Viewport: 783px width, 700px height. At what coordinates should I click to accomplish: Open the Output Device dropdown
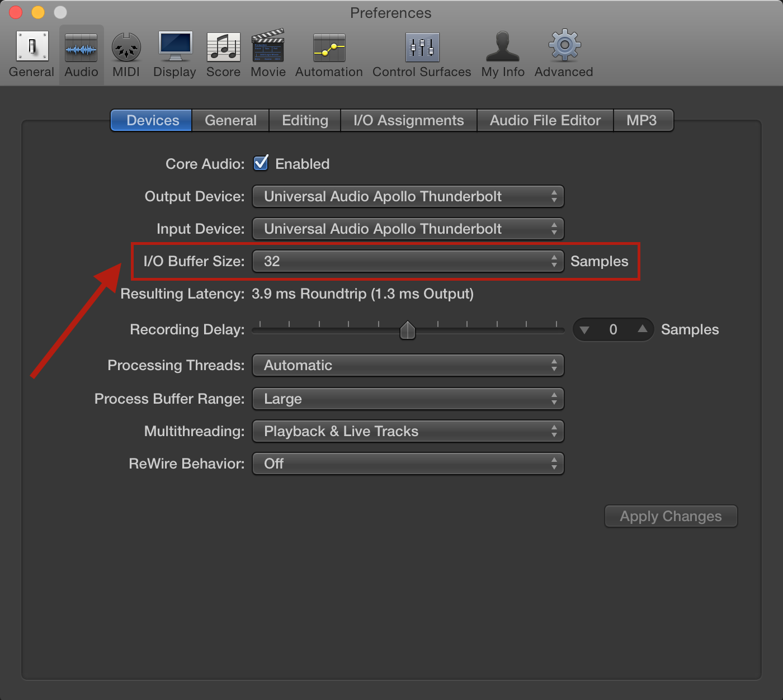pos(408,196)
